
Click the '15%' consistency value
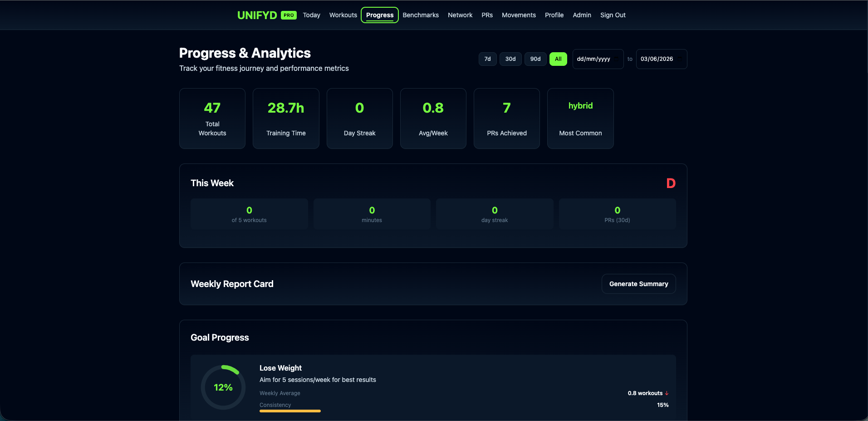tap(663, 405)
